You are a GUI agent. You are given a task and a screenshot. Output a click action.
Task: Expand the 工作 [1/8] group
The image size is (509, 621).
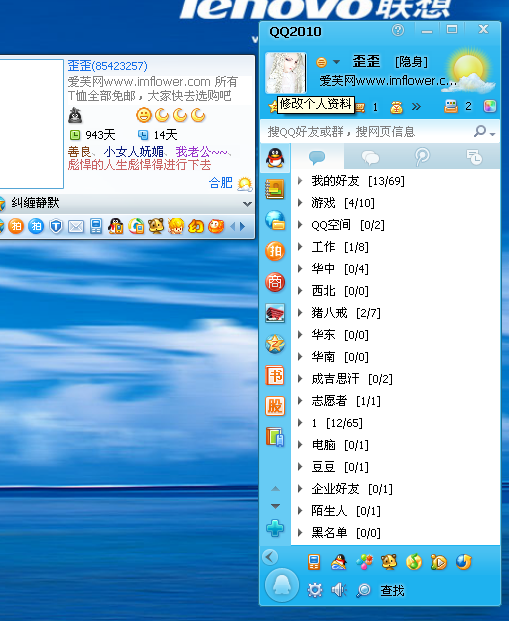point(300,247)
